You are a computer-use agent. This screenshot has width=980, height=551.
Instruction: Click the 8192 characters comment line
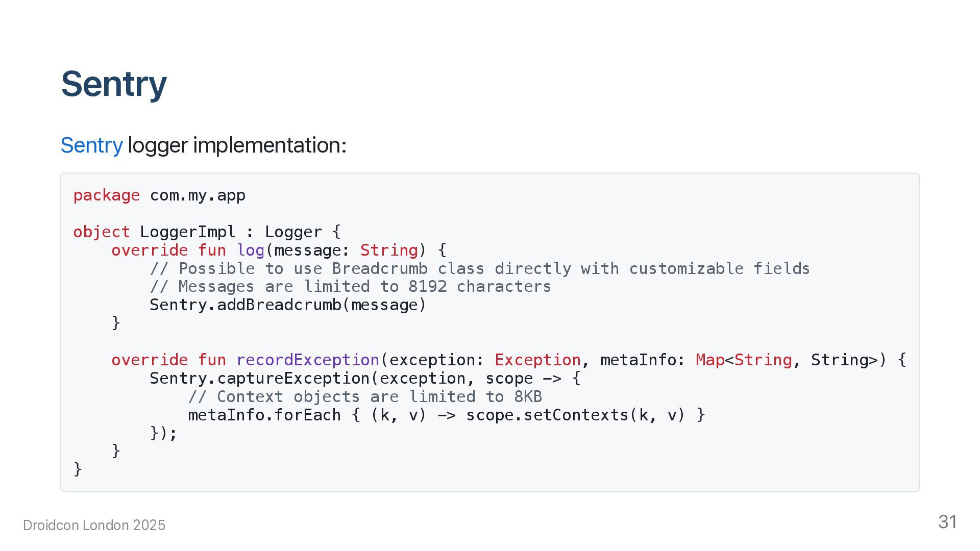coord(350,287)
